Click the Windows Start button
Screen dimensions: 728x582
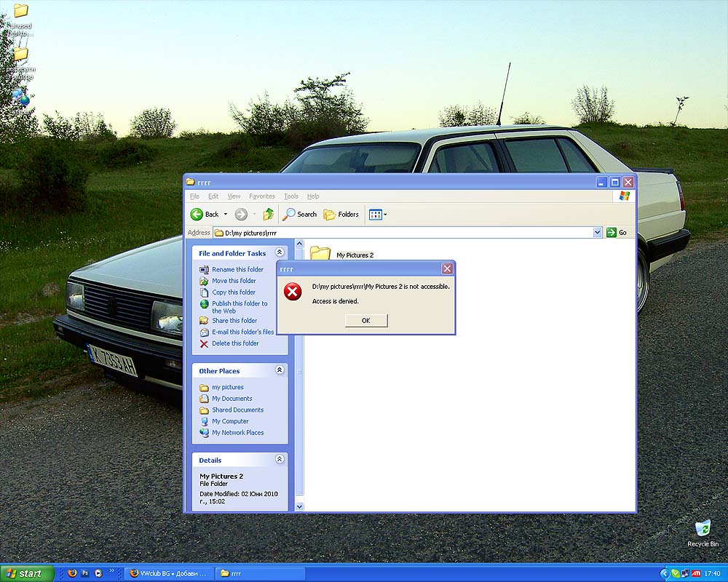pos(27,573)
